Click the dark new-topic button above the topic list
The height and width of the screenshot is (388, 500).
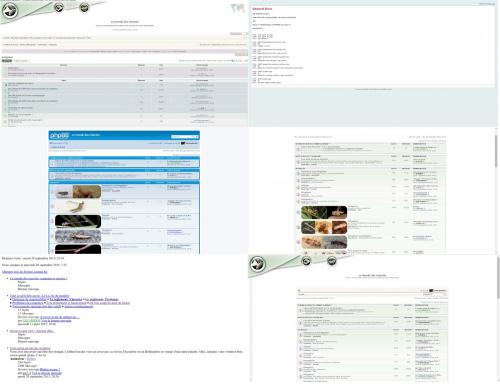click(x=7, y=61)
